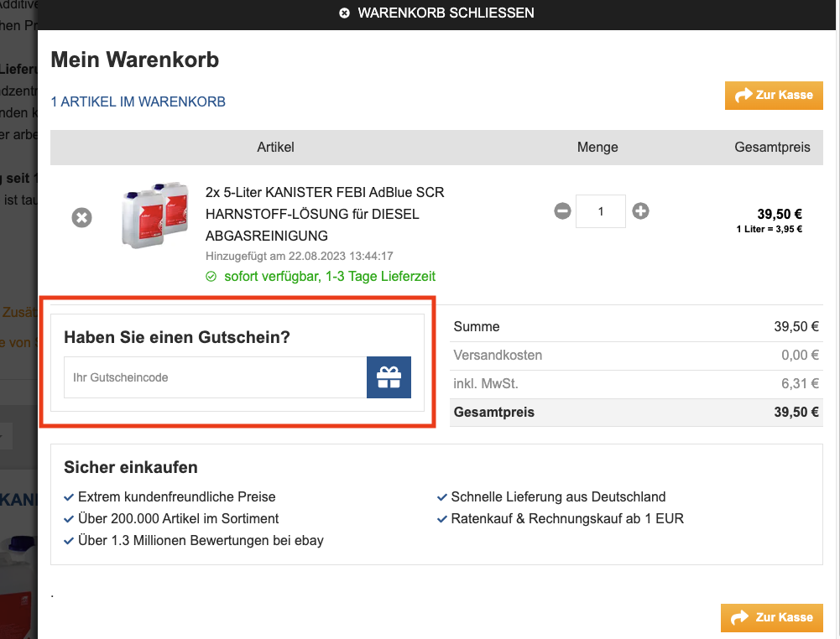Viewport: 840px width, 639px height.
Task: Remove the AdBlue canister from cart
Action: tap(81, 218)
